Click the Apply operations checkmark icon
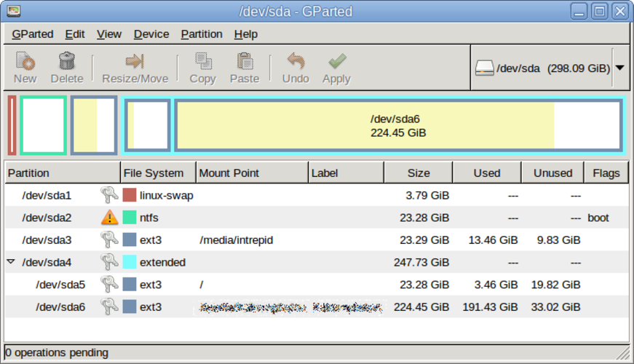Image resolution: width=634 pixels, height=364 pixels. pyautogui.click(x=337, y=61)
